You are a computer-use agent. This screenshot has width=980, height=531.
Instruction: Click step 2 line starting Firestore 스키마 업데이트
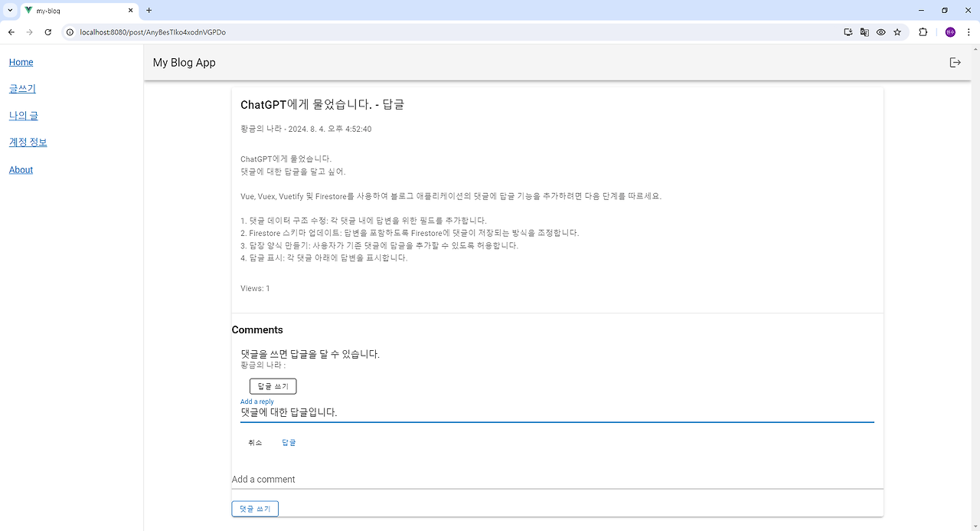410,233
